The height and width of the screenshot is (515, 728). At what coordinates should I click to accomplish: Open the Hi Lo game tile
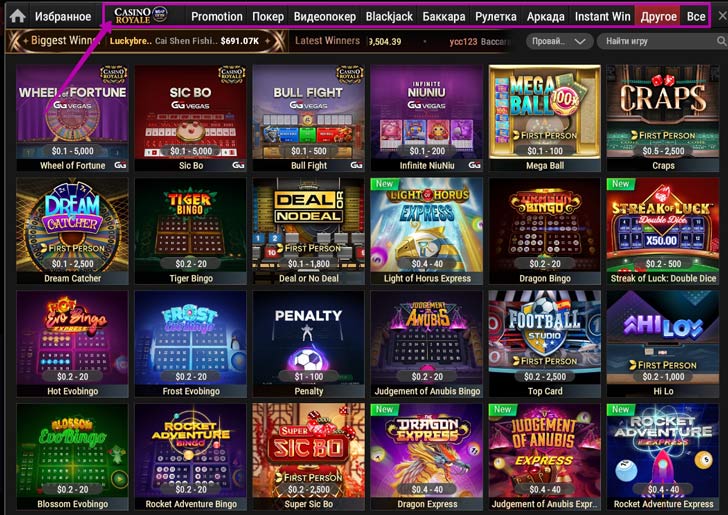tap(663, 344)
